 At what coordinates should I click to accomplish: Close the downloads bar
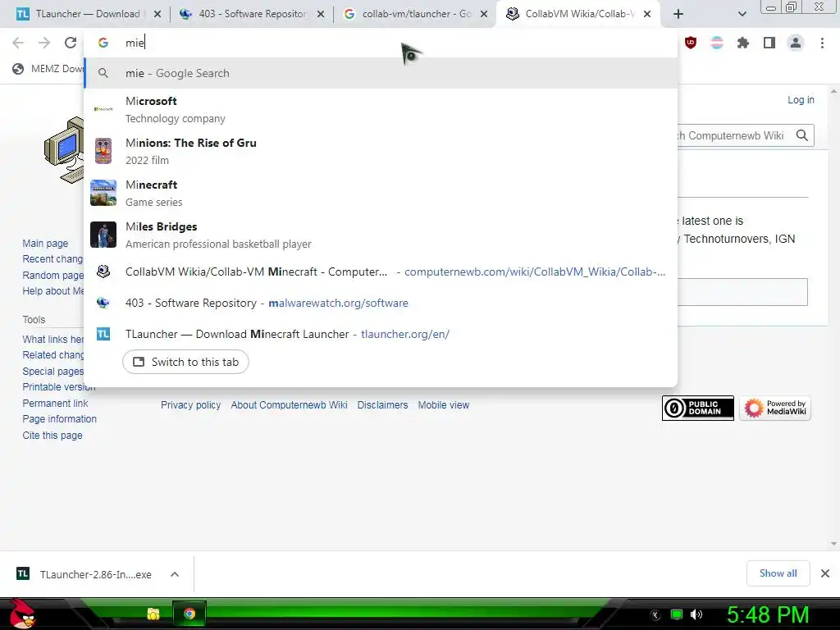(x=825, y=573)
